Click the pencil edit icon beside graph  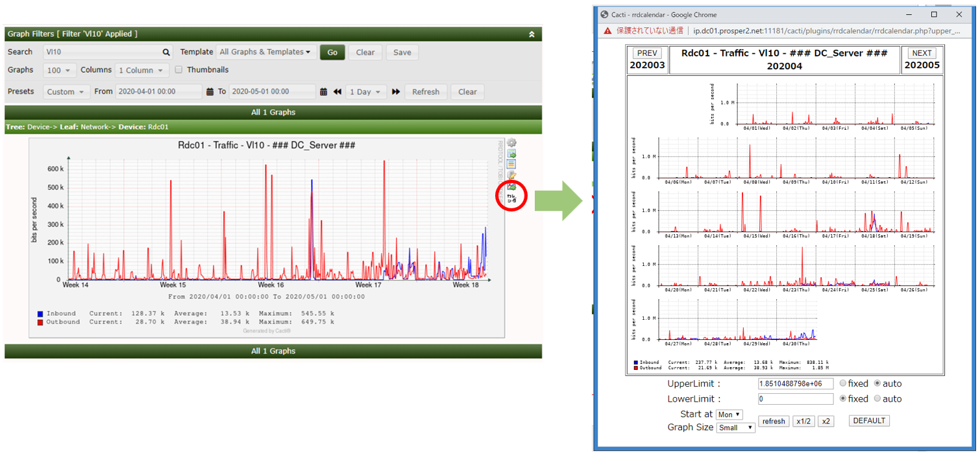511,175
